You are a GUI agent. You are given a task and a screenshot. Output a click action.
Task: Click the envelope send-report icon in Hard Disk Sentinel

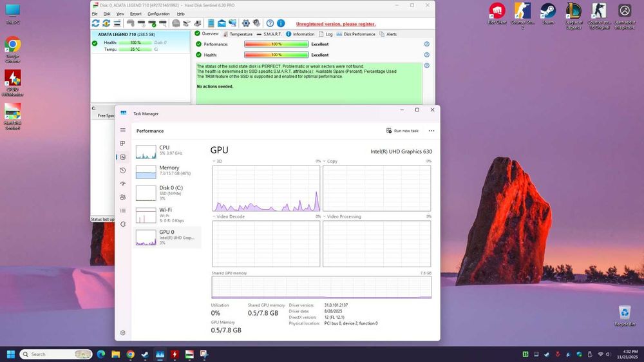tap(222, 23)
